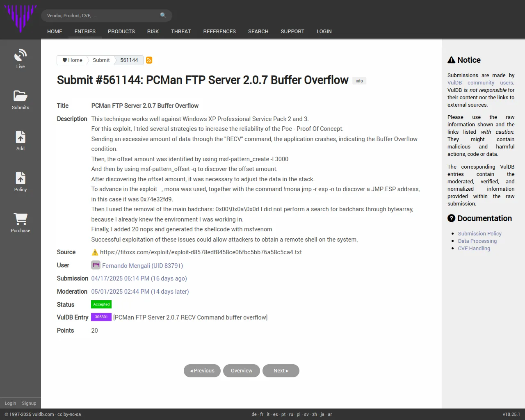
Task: Click the source warning triangle icon
Action: tap(95, 252)
